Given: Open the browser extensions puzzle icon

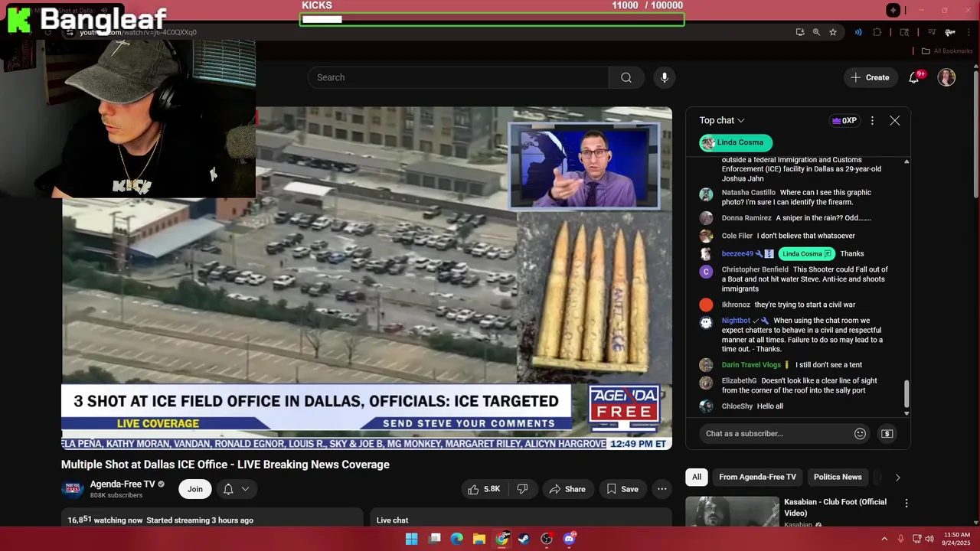Looking at the screenshot, I should click(x=877, y=32).
